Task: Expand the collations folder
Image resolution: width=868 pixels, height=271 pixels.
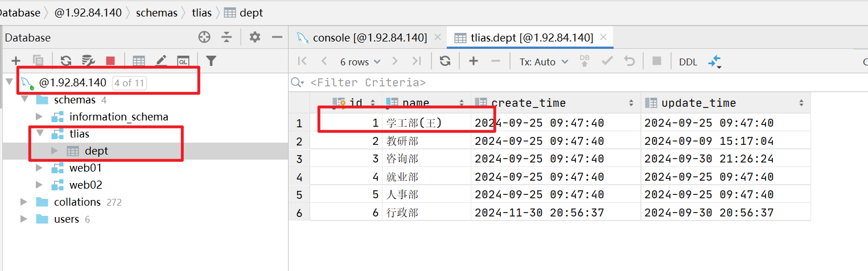Action: coord(24,202)
